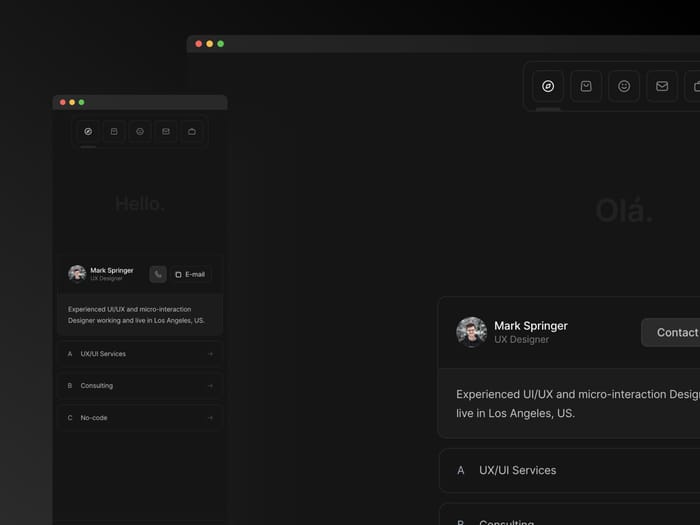The height and width of the screenshot is (525, 700).
Task: Close the small window with red button
Action: [62, 102]
